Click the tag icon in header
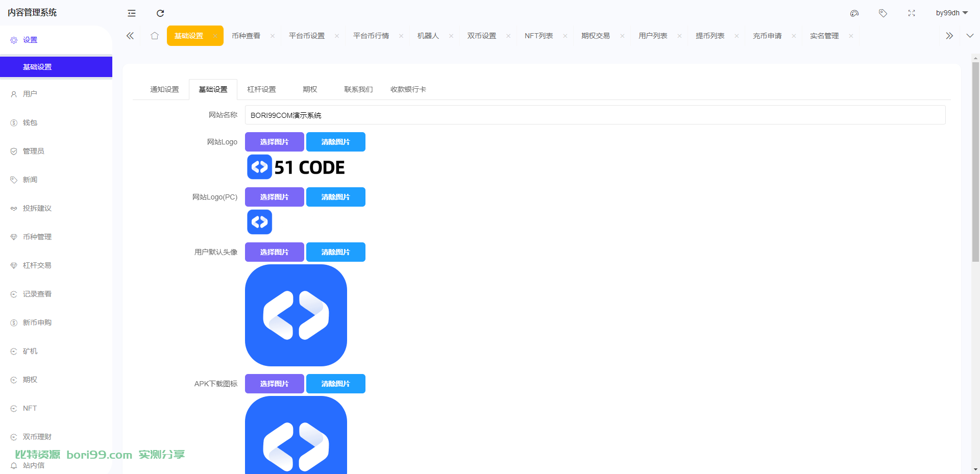 point(883,13)
